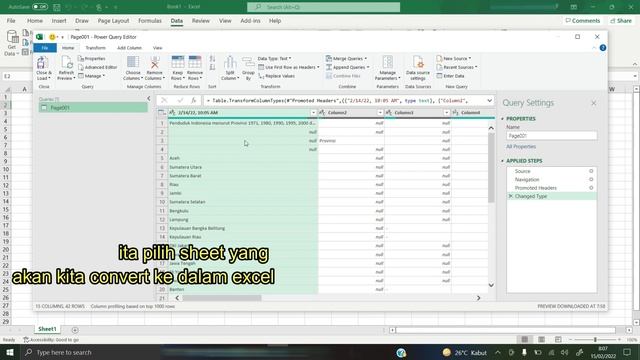Click the Excel Share button

(620, 21)
